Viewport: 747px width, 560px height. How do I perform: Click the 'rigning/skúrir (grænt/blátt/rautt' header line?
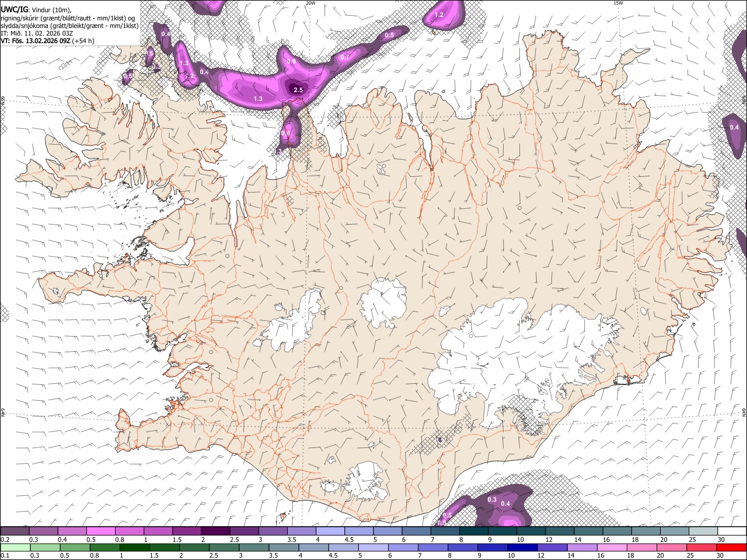68,17
